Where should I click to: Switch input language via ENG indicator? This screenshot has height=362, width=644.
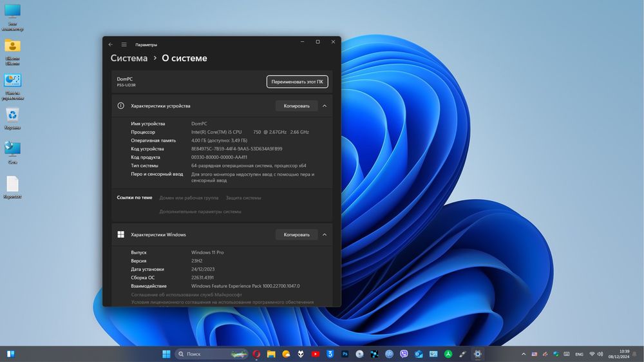[579, 354]
